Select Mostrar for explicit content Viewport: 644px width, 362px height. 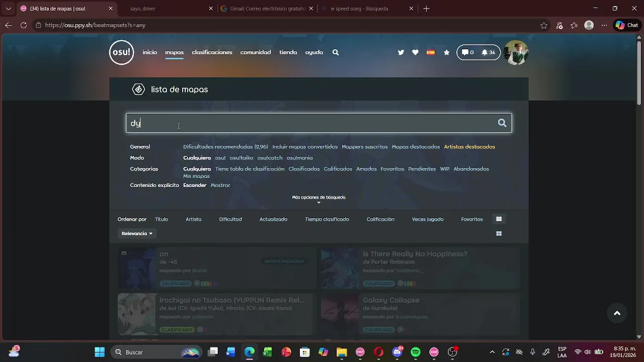click(x=220, y=186)
